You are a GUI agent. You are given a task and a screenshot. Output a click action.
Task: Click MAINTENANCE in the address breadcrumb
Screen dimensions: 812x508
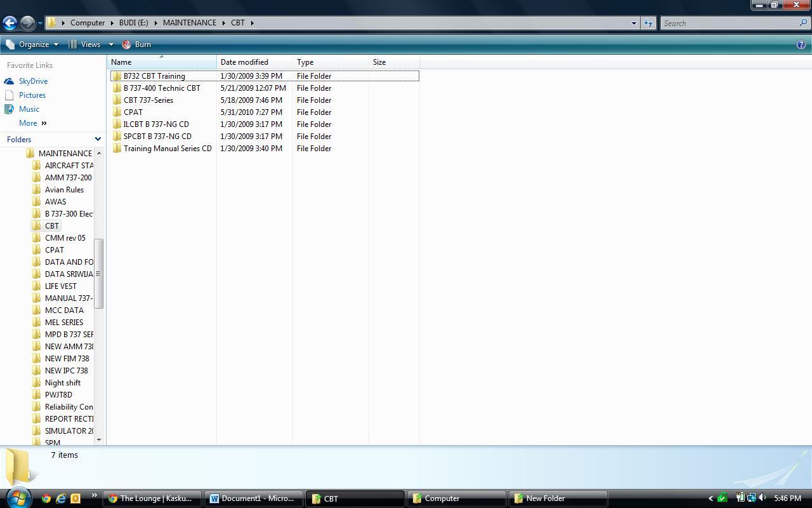point(189,23)
